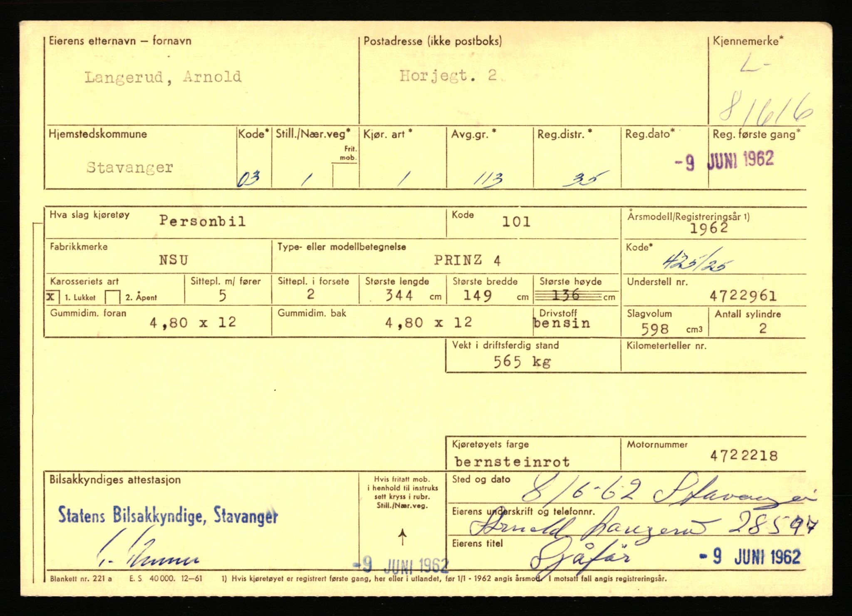The height and width of the screenshot is (616, 852).
Task: Click the front seat count 2
Action: (310, 294)
